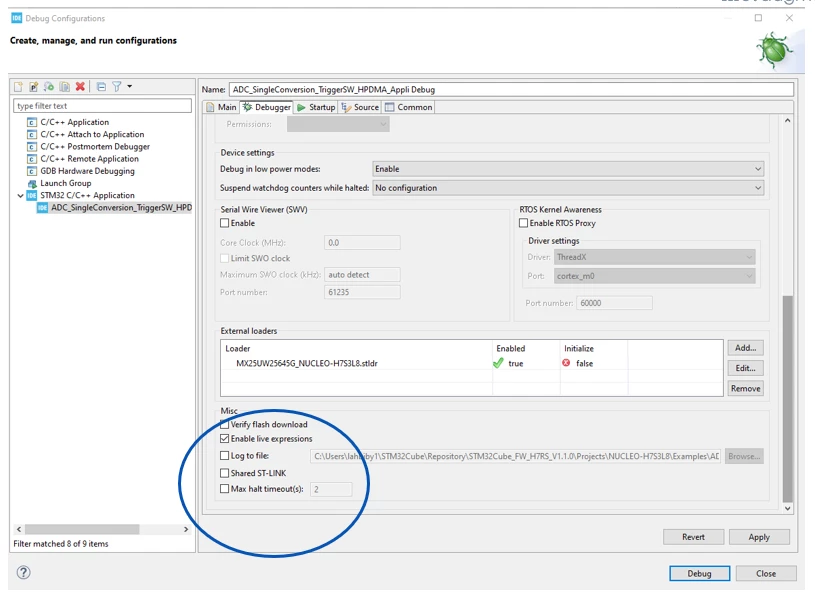This screenshot has width=815, height=603.
Task: Click the type filter text field
Action: pyautogui.click(x=102, y=106)
